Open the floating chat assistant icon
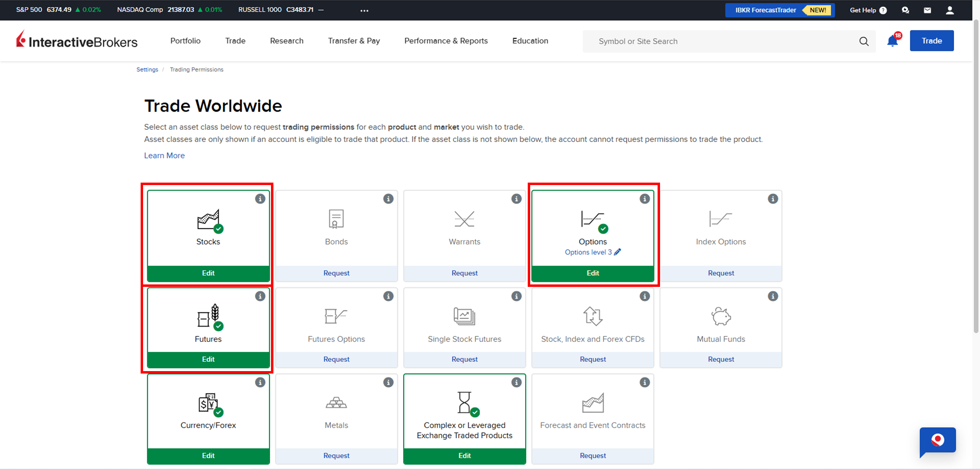 pos(937,441)
